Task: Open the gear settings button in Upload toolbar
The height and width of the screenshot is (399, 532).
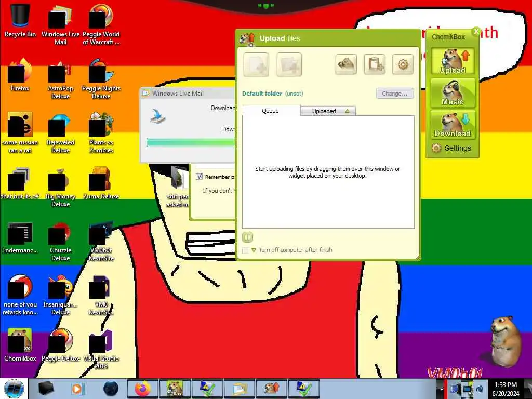Action: pos(403,64)
